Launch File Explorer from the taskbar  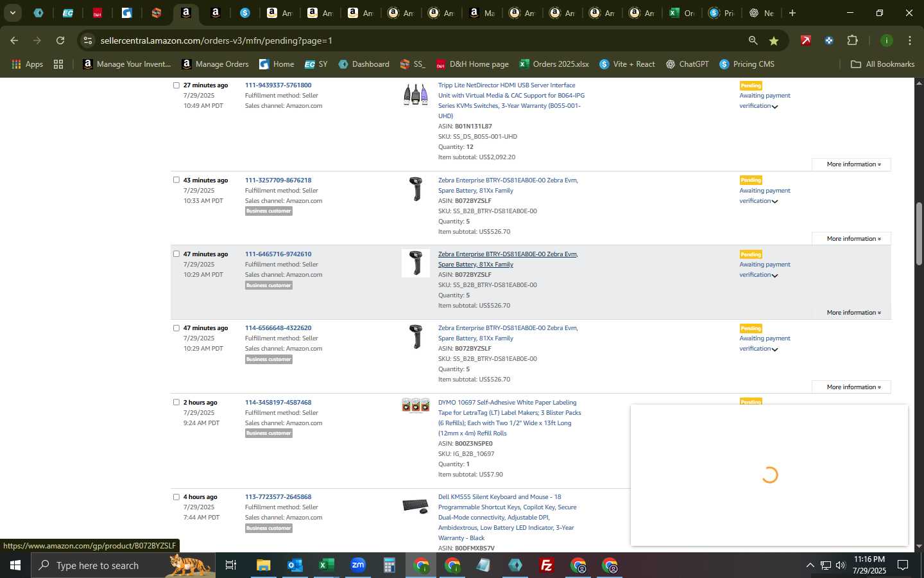[x=264, y=565]
